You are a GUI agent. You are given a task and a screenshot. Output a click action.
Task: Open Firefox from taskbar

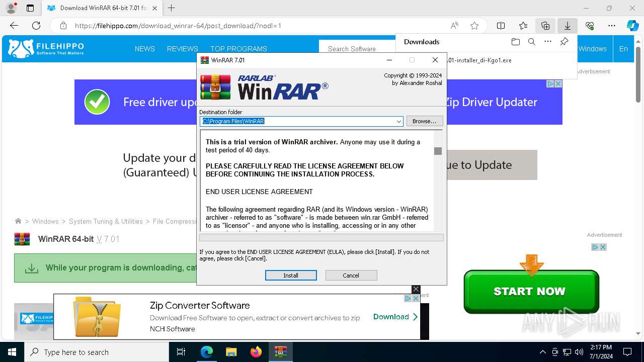[256, 352]
